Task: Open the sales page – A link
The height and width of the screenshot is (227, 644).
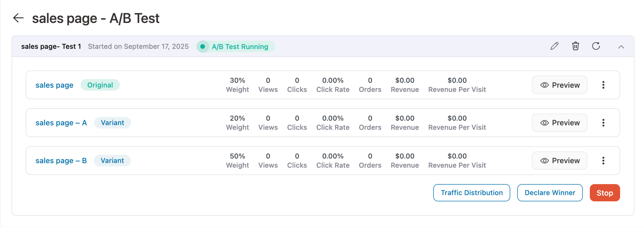Action: click(61, 123)
